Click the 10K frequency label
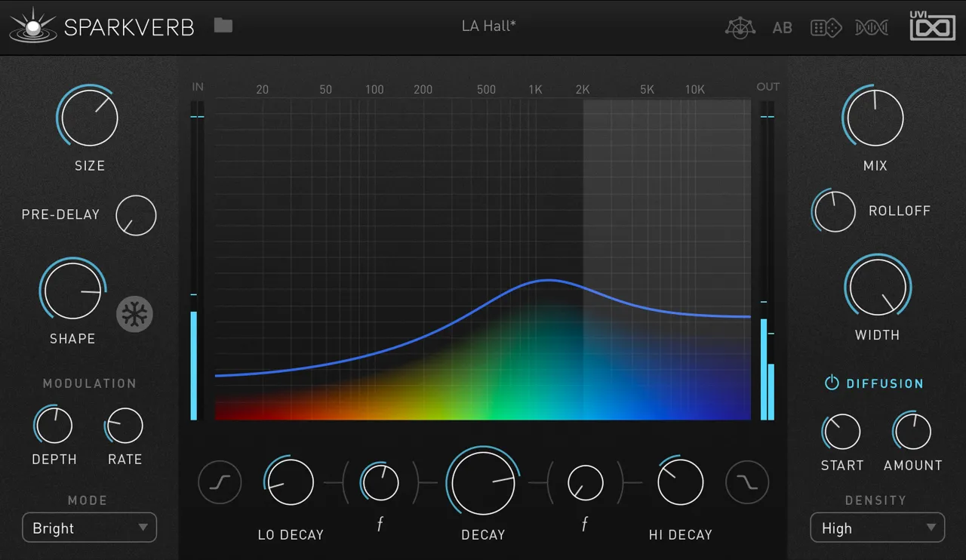 click(694, 89)
